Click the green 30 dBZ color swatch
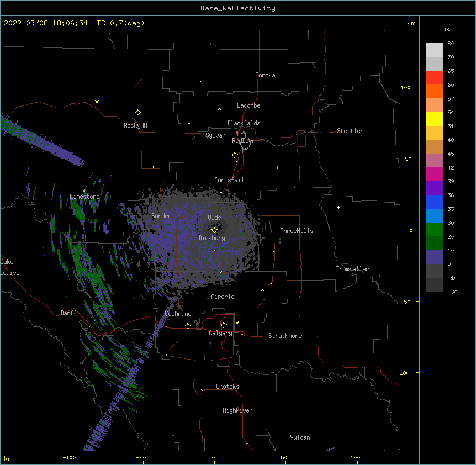 point(434,230)
